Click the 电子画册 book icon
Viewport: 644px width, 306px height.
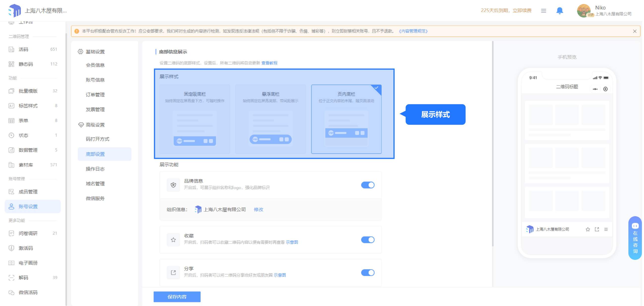click(11, 263)
